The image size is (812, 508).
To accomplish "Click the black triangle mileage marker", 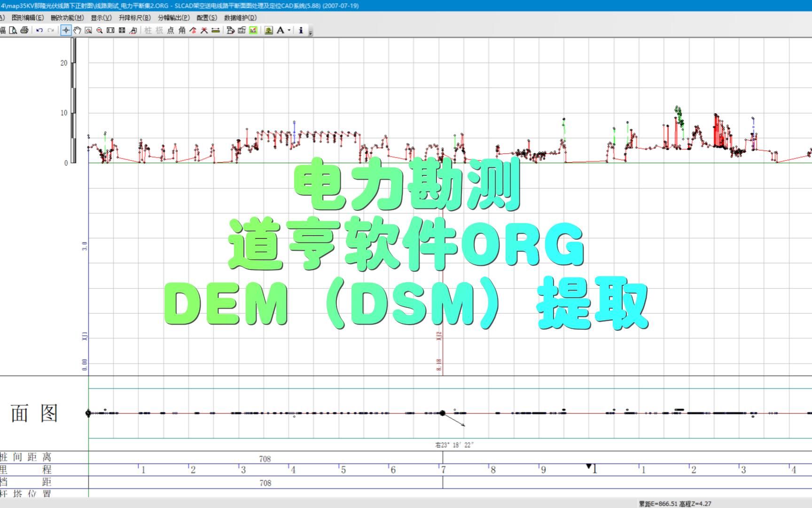I will pyautogui.click(x=588, y=466).
